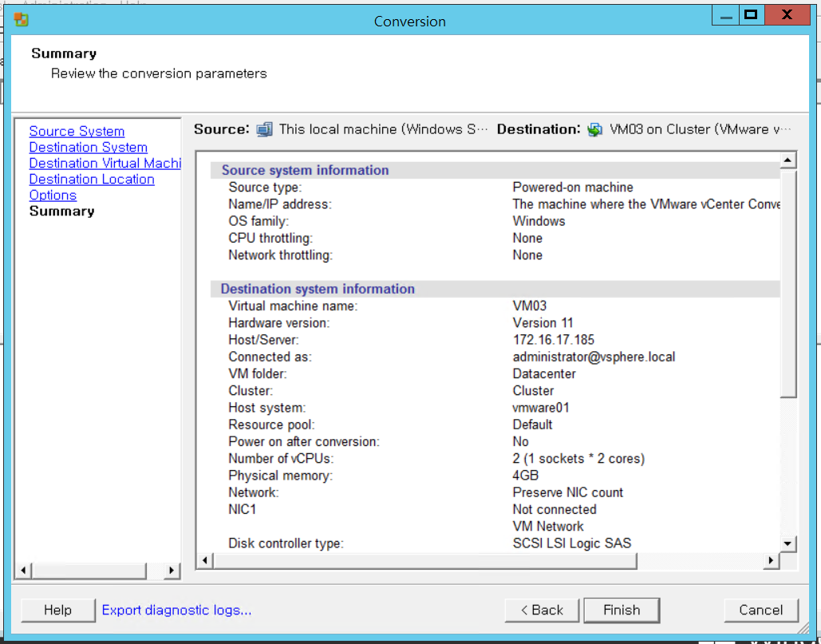
Task: Select the host IP '172.16.17.185'
Action: (554, 340)
